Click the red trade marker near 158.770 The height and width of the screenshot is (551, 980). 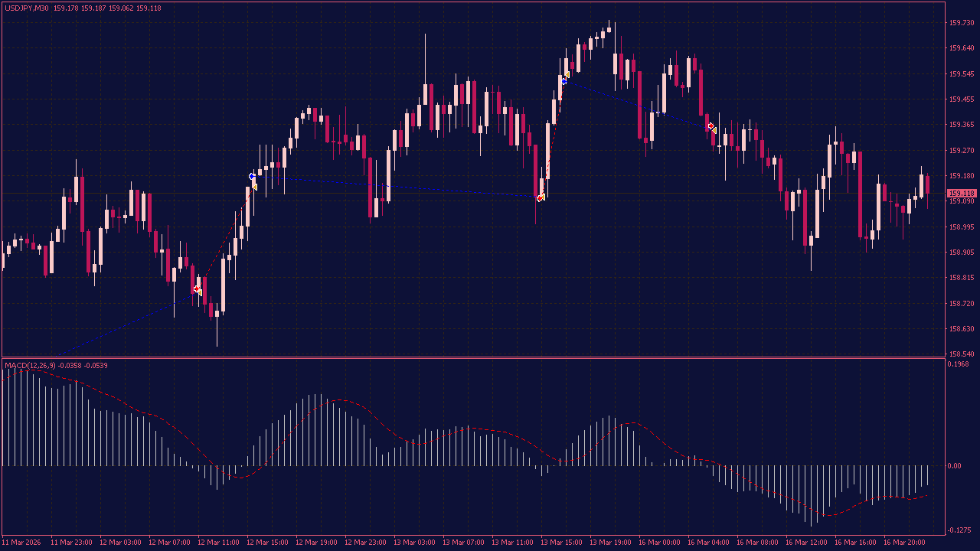[x=197, y=289]
